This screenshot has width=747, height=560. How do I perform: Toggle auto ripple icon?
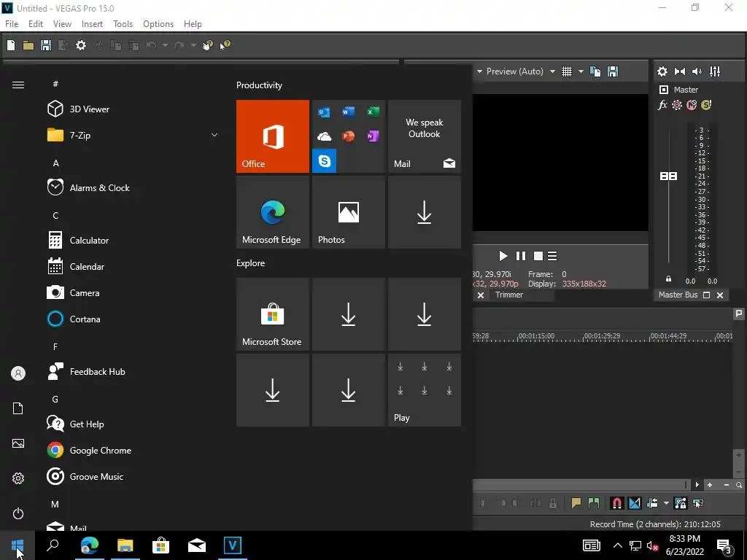652,503
